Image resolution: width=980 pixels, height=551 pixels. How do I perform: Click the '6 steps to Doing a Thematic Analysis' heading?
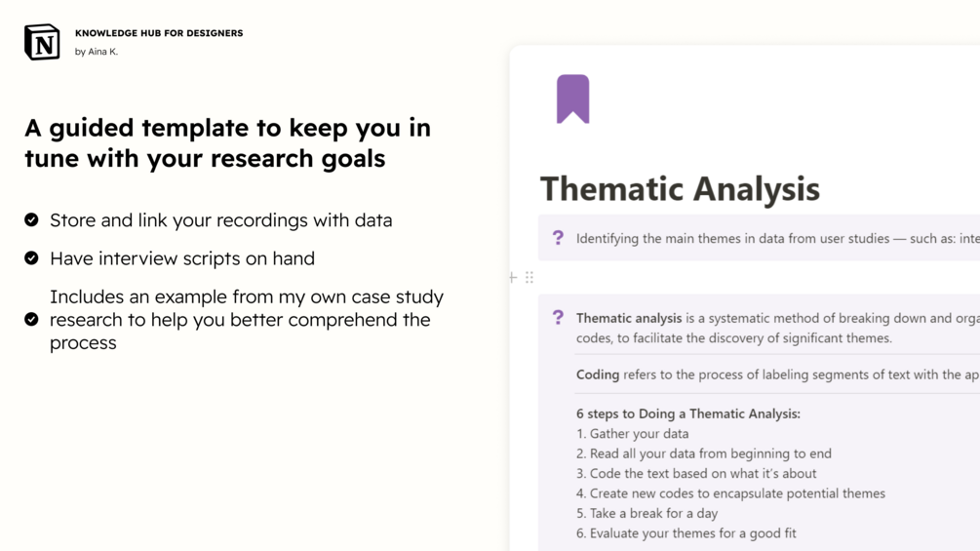click(687, 413)
